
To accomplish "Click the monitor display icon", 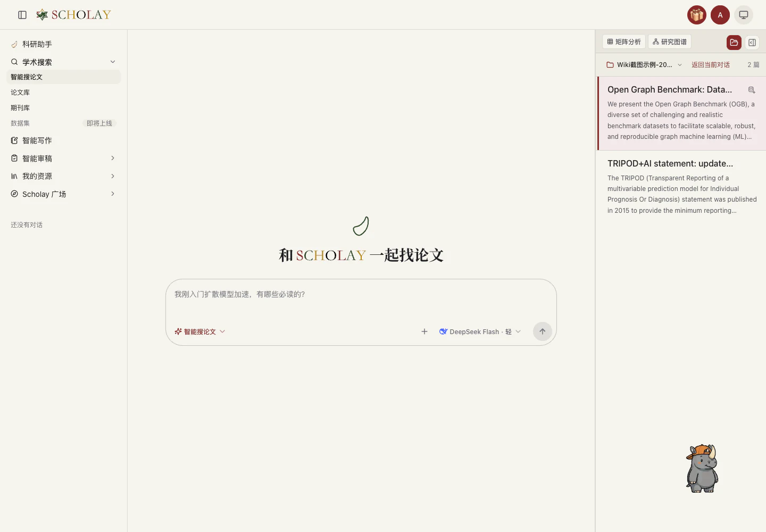I will 744,15.
